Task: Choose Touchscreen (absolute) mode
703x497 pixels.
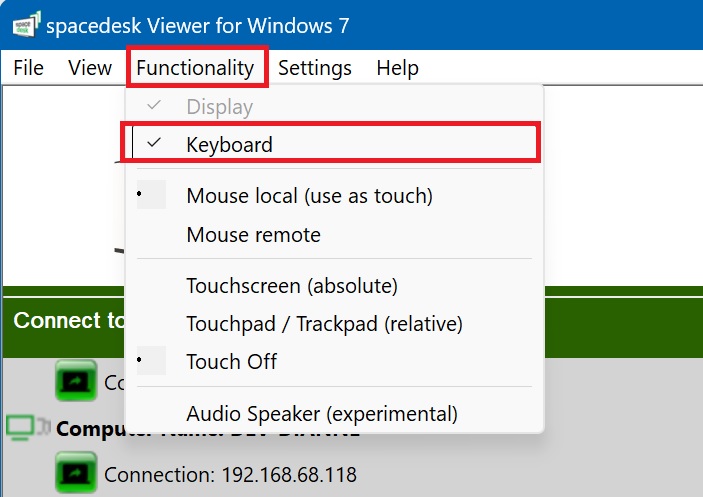Action: click(332, 286)
